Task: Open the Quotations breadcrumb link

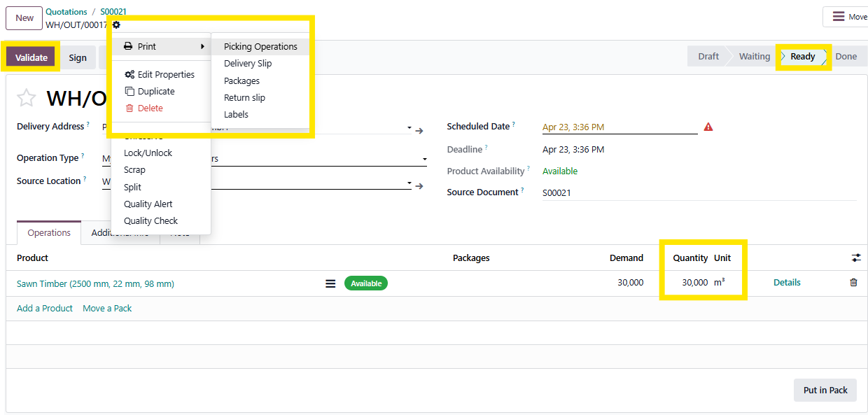Action: pos(66,12)
